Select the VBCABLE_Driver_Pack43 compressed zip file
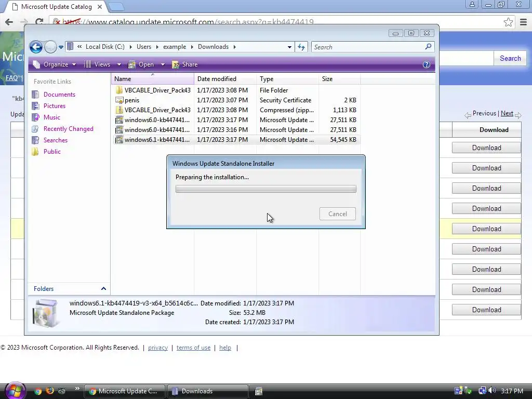Image resolution: width=532 pixels, height=399 pixels. [236, 110]
